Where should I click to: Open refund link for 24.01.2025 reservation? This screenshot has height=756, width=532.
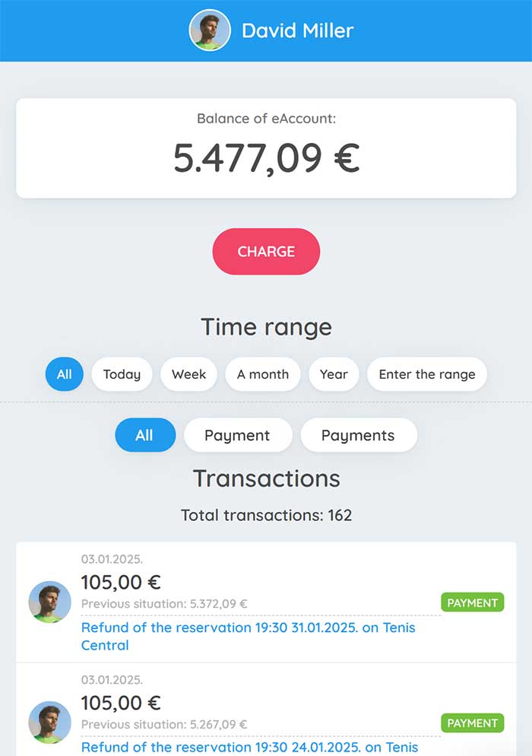(x=249, y=747)
